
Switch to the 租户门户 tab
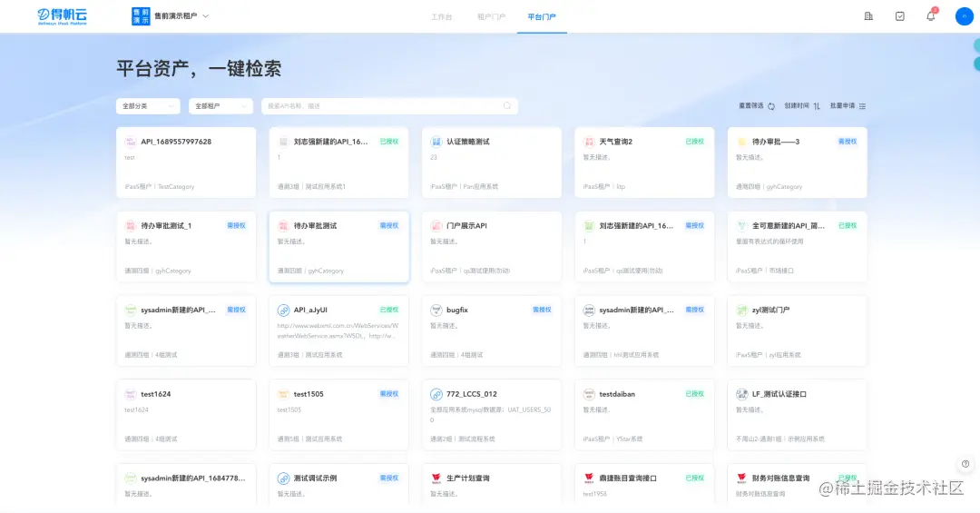491,17
